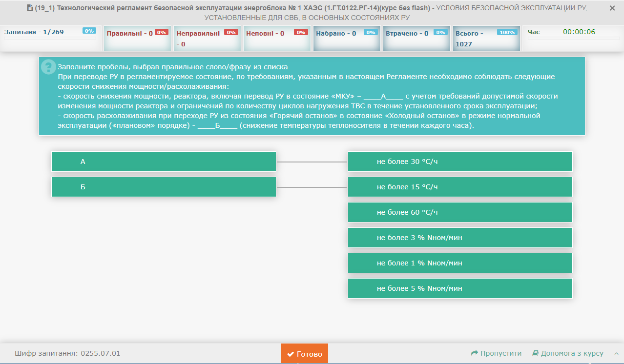Image resolution: width=624 pixels, height=364 pixels.
Task: Click the Готово button
Action: pos(305,354)
